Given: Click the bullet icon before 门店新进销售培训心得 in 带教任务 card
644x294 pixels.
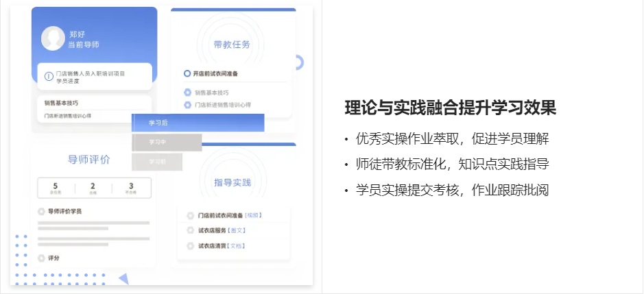Looking at the screenshot, I should pyautogui.click(x=187, y=105).
